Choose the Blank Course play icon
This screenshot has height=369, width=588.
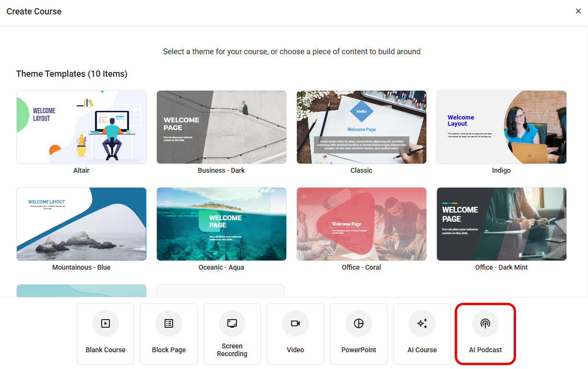[106, 323]
